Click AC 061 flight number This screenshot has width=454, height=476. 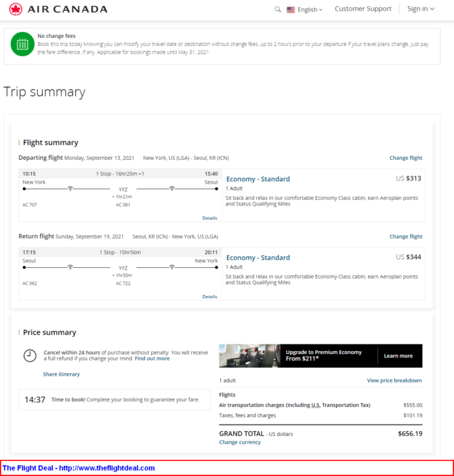(123, 205)
